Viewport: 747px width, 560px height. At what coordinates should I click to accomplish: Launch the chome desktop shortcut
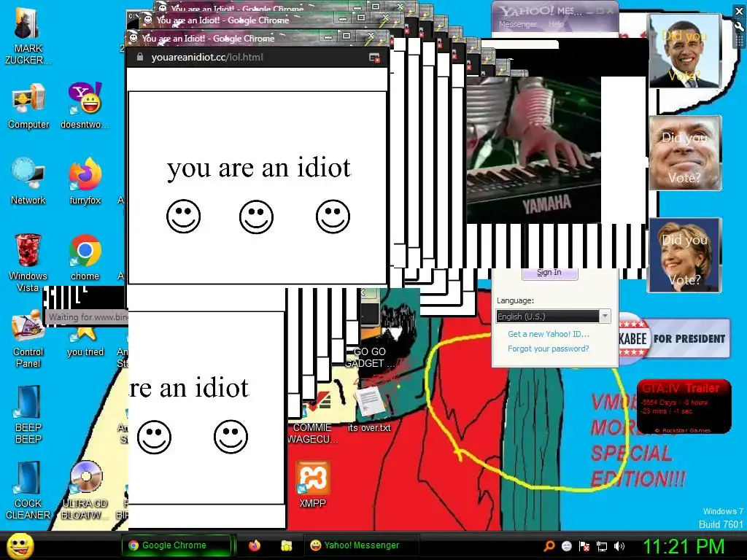[85, 257]
